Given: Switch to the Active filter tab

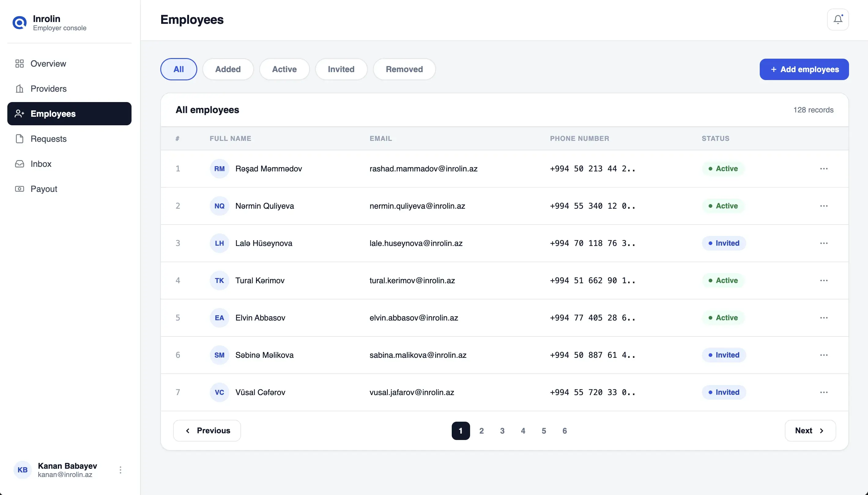Looking at the screenshot, I should (284, 69).
